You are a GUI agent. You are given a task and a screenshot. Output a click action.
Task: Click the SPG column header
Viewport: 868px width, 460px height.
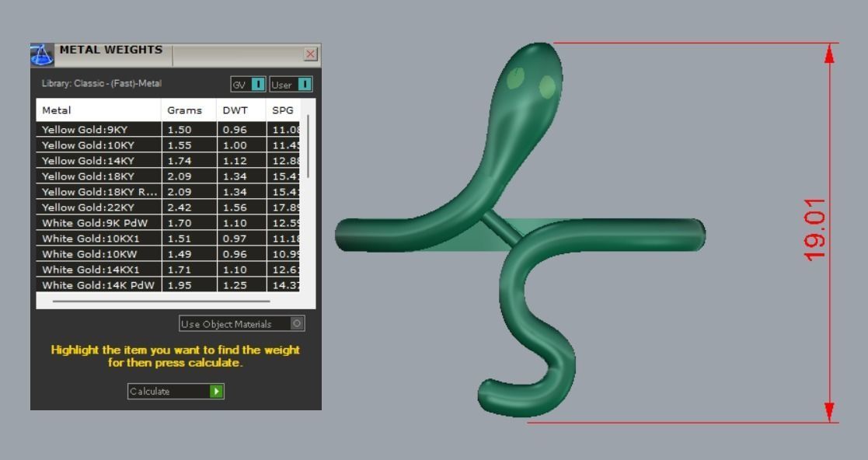click(284, 110)
